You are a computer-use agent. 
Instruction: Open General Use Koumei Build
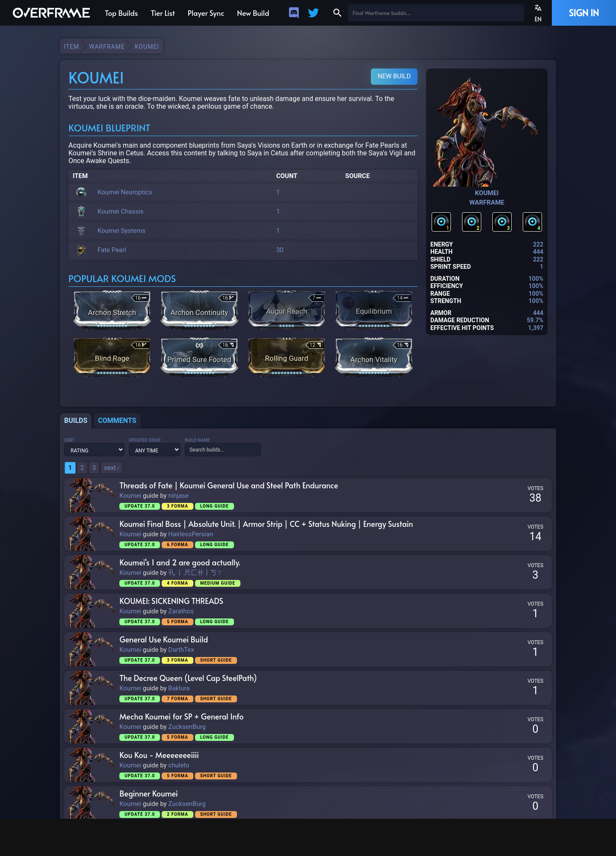(164, 640)
